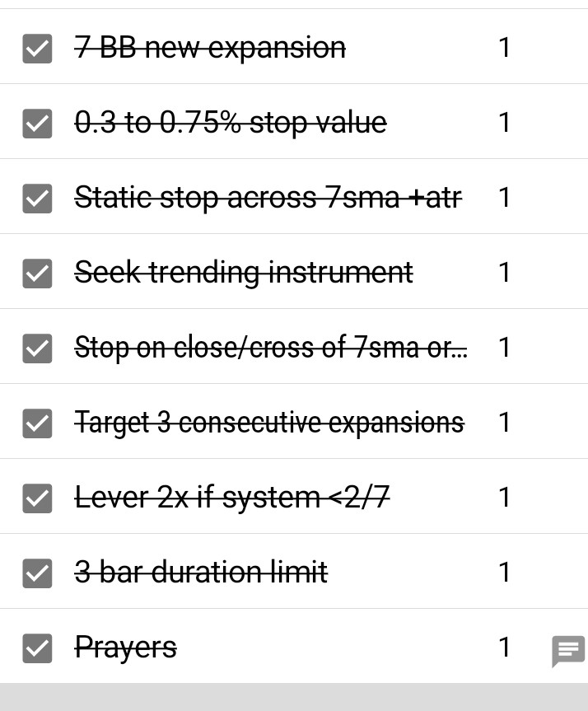Uncheck "0.3 to 0.75% stop value" checkbox

37,124
